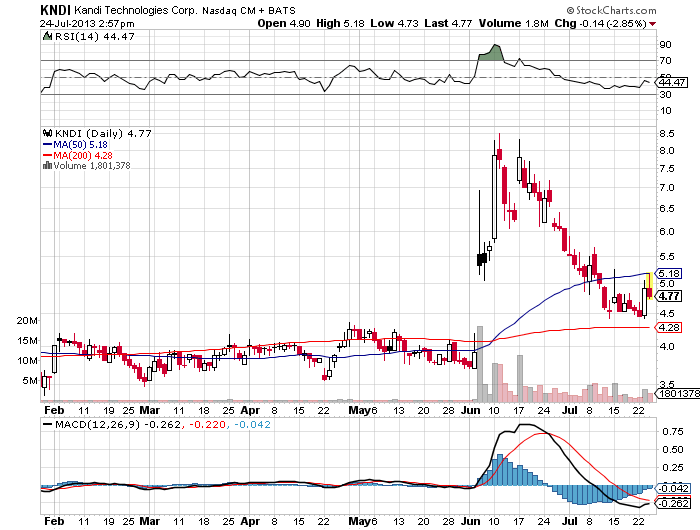Click the Jun label on the price axis
The height and width of the screenshot is (530, 700).
470,410
